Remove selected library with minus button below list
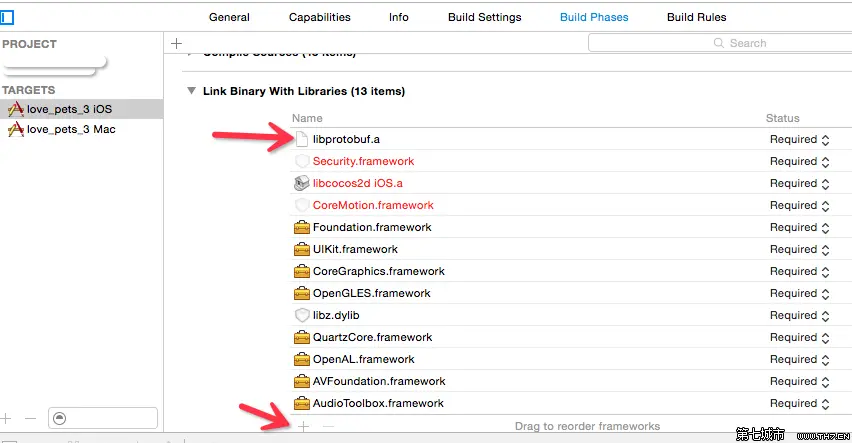 (328, 427)
